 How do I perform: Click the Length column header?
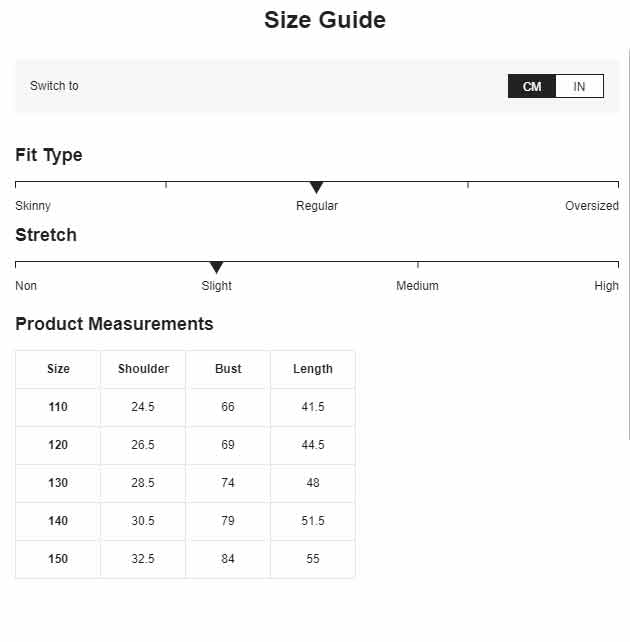[x=313, y=369]
